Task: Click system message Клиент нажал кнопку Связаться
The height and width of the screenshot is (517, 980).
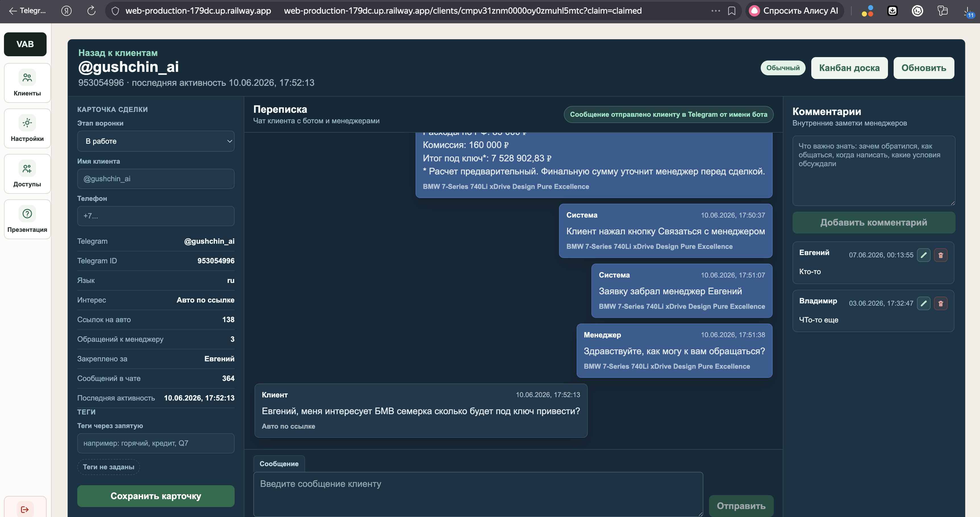Action: [665, 231]
